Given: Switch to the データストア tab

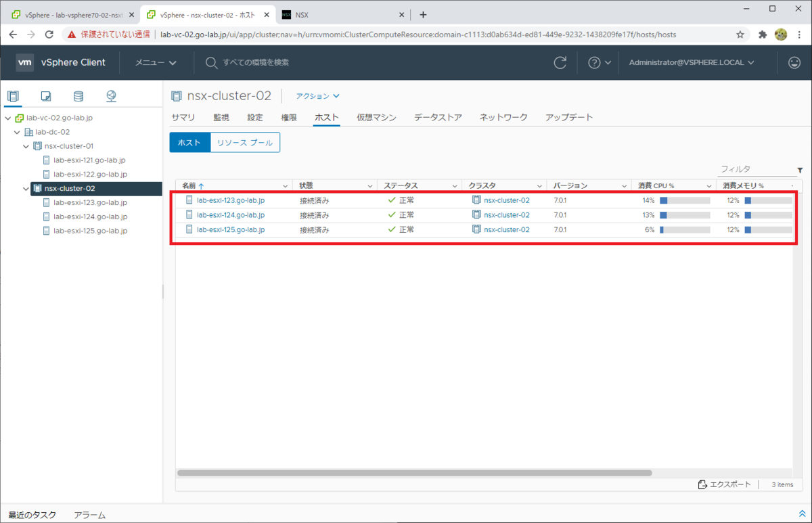Looking at the screenshot, I should point(438,117).
